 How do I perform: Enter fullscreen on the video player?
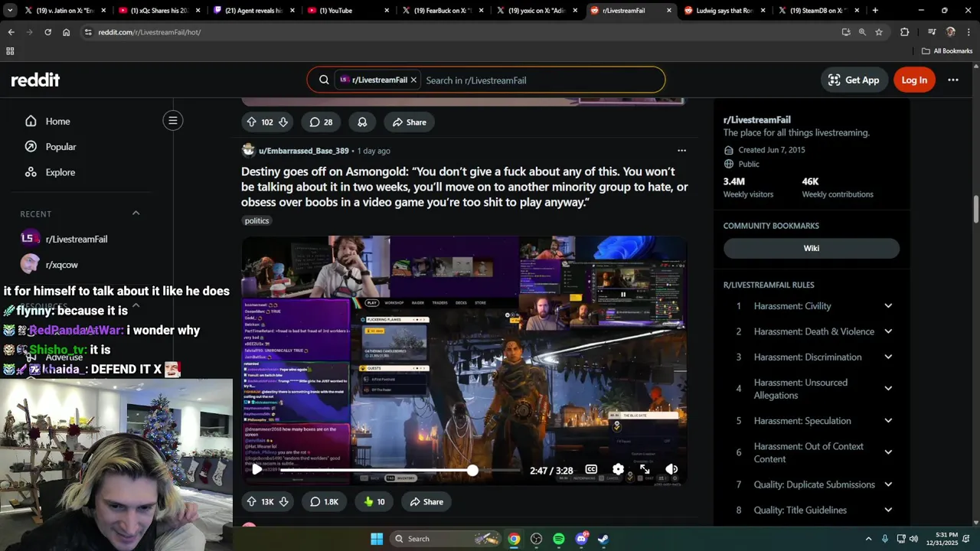[x=645, y=469]
